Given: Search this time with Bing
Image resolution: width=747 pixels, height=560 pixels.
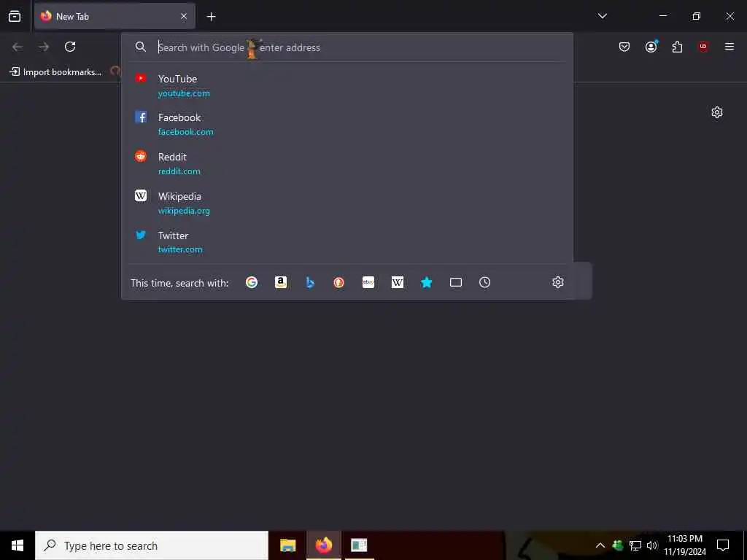Looking at the screenshot, I should pos(310,282).
